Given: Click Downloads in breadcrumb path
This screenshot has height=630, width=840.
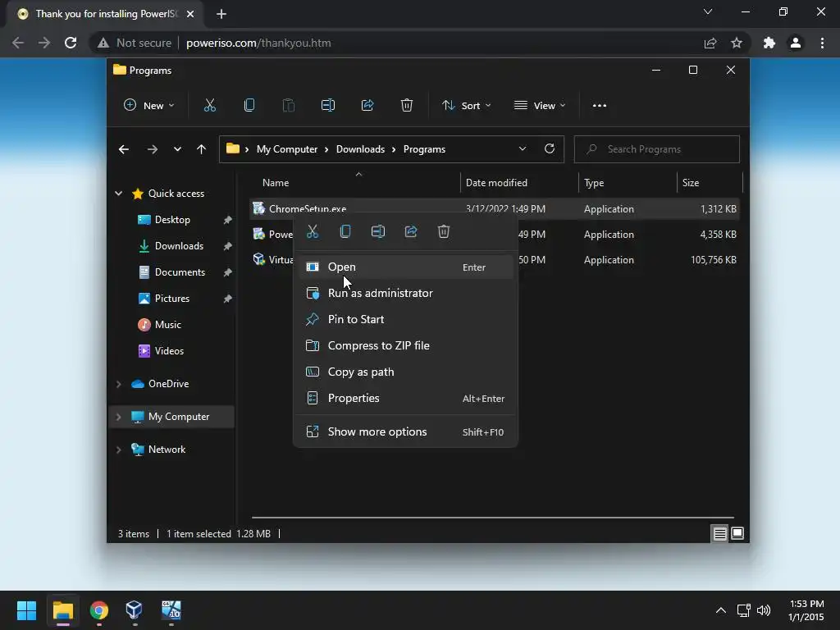Looking at the screenshot, I should (x=360, y=149).
